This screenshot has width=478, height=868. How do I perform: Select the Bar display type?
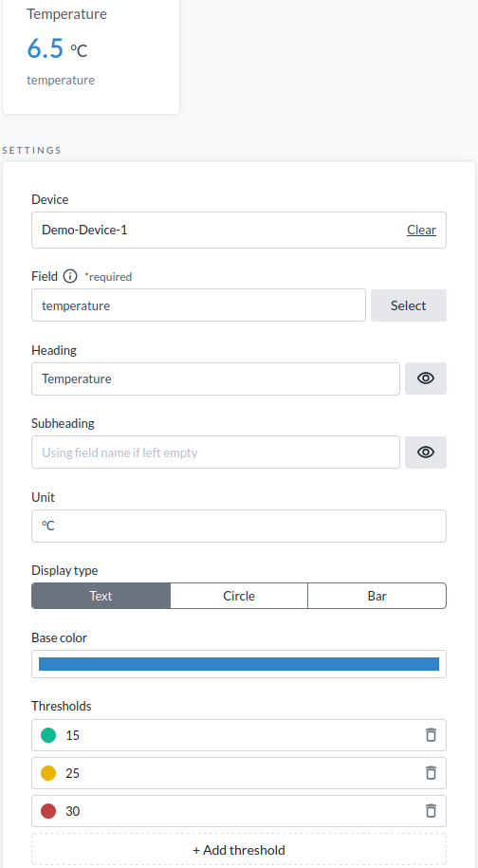[377, 596]
